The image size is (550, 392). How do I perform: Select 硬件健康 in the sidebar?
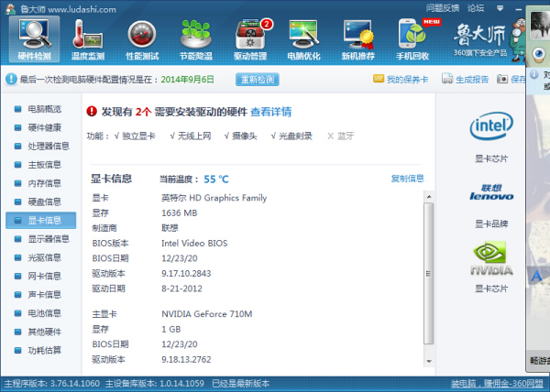click(x=40, y=127)
